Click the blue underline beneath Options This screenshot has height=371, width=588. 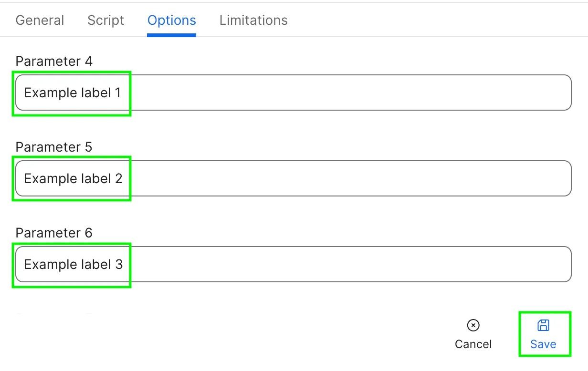[x=172, y=35]
